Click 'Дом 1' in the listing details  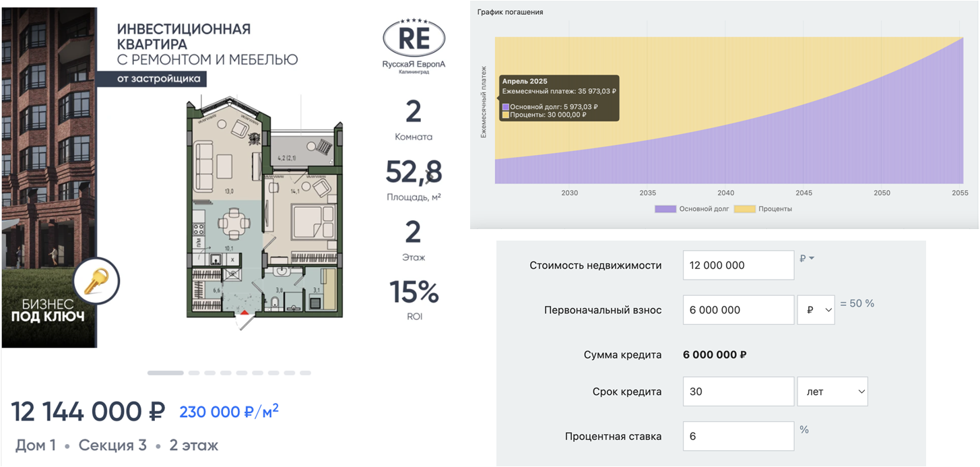pos(35,445)
